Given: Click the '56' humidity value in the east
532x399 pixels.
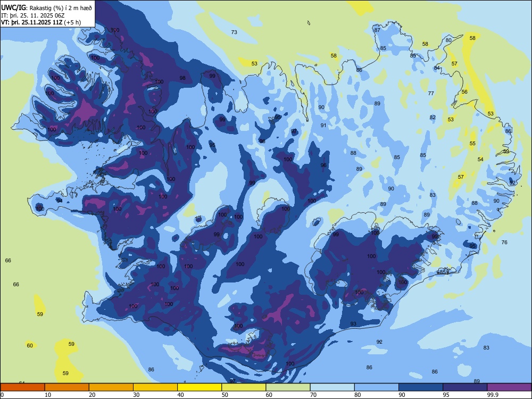Looking at the screenshot, I should click(x=464, y=92).
